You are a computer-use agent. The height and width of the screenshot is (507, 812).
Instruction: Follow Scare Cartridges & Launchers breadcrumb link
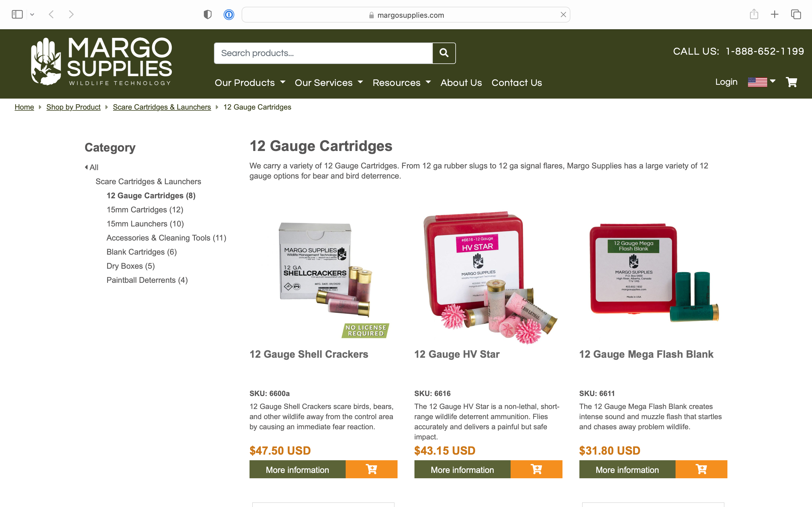162,107
